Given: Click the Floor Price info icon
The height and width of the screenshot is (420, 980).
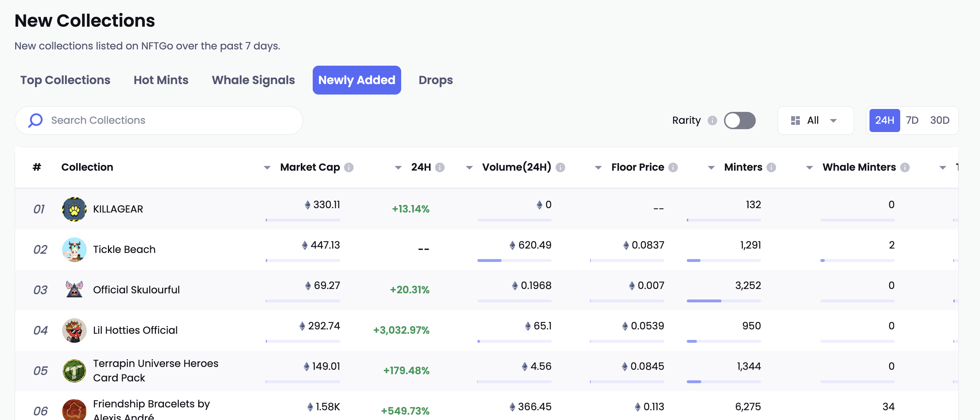Looking at the screenshot, I should [673, 167].
